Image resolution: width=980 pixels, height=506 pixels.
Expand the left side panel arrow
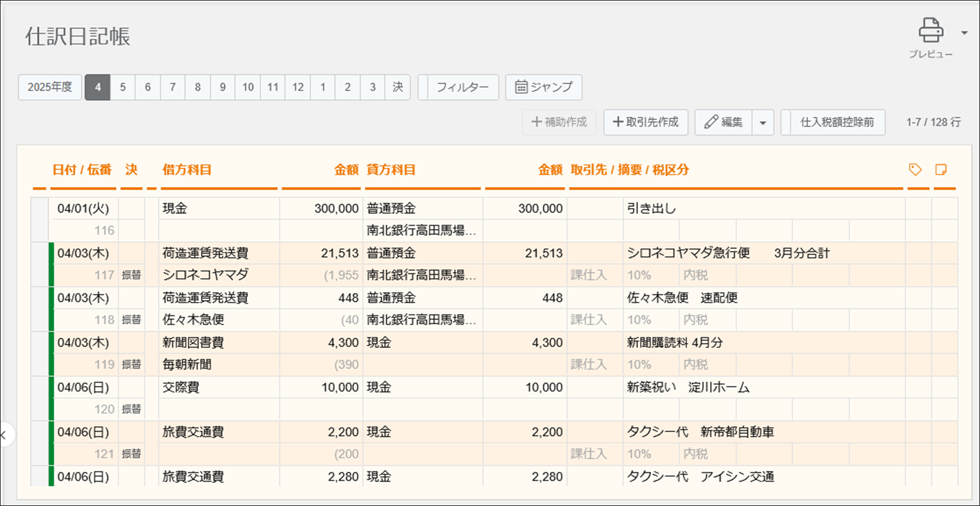(x=4, y=435)
